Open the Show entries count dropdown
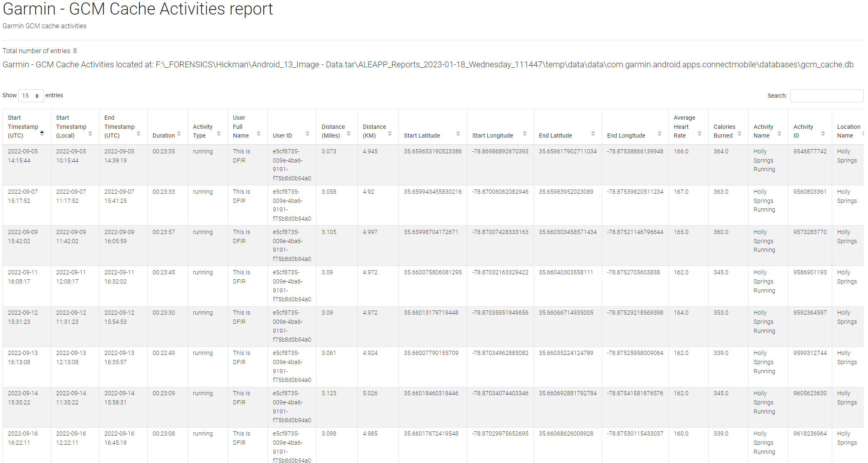Image resolution: width=868 pixels, height=463 pixels. 31,96
